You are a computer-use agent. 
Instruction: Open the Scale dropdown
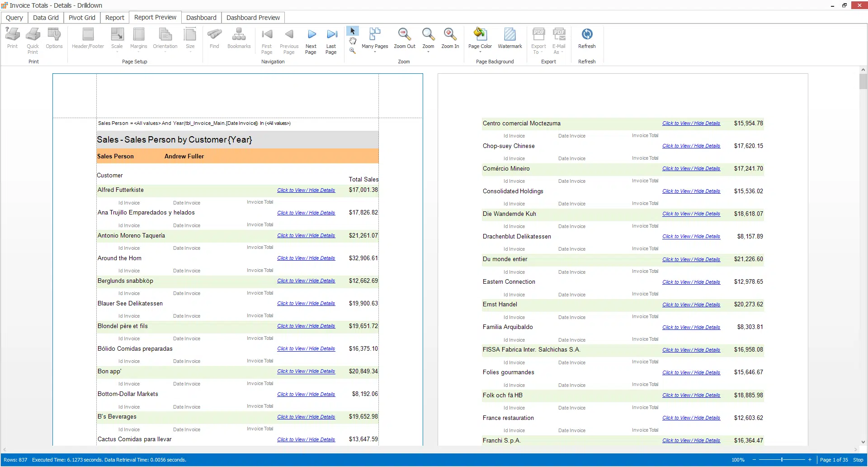tap(117, 40)
